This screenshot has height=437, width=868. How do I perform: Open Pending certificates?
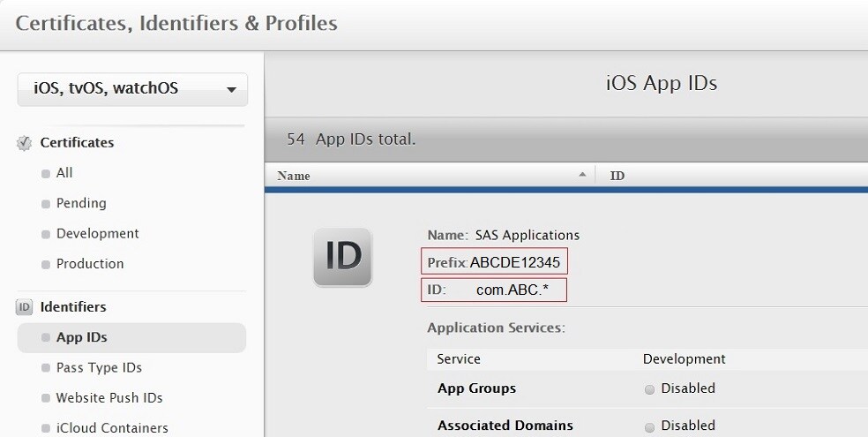[81, 203]
